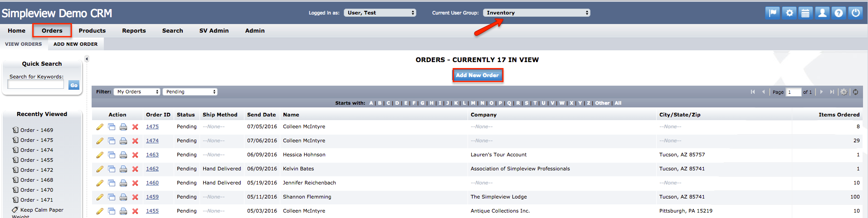This screenshot has width=868, height=218.
Task: Click the Add New Order button
Action: pos(478,75)
